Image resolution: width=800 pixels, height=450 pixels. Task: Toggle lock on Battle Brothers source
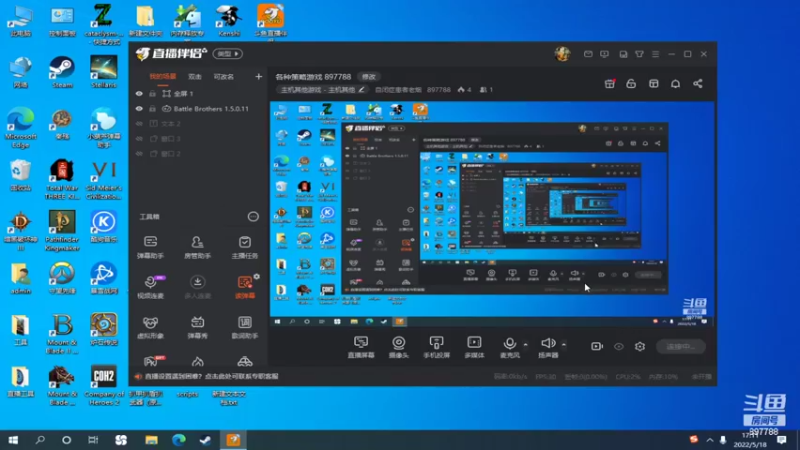click(x=152, y=109)
